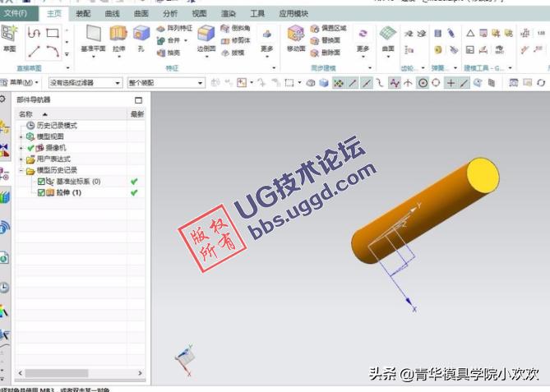550x392 pixels.
Task: Toggle the arc center (circle-dot) snap point
Action: click(x=423, y=83)
